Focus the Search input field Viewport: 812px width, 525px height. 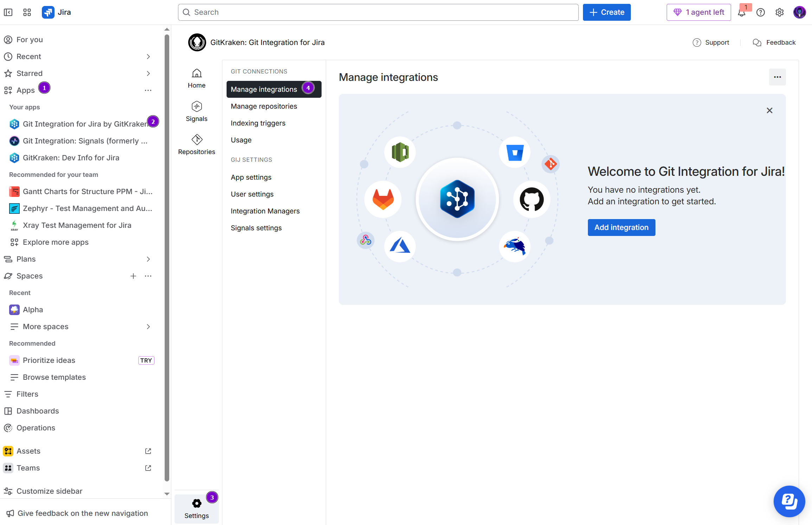click(x=378, y=12)
